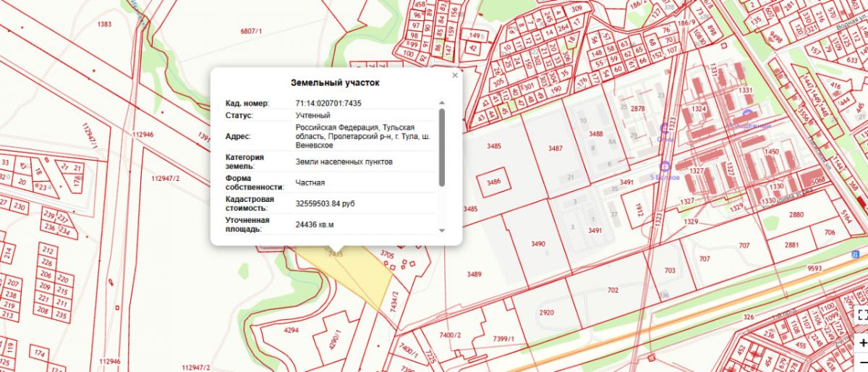Click parcel 6807/1 at the top
The width and height of the screenshot is (868, 372).
click(x=250, y=30)
